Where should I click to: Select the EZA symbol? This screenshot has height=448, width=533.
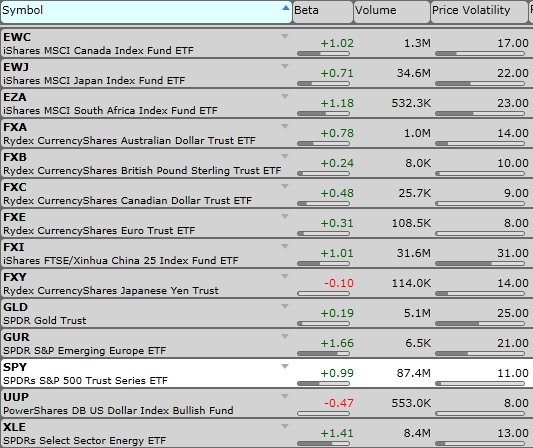click(x=15, y=97)
